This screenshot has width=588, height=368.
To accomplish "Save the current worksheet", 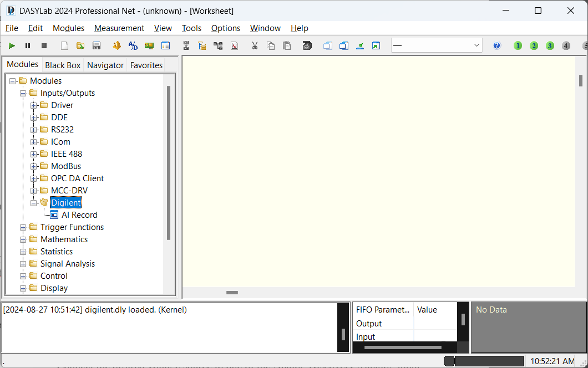I will click(x=97, y=45).
